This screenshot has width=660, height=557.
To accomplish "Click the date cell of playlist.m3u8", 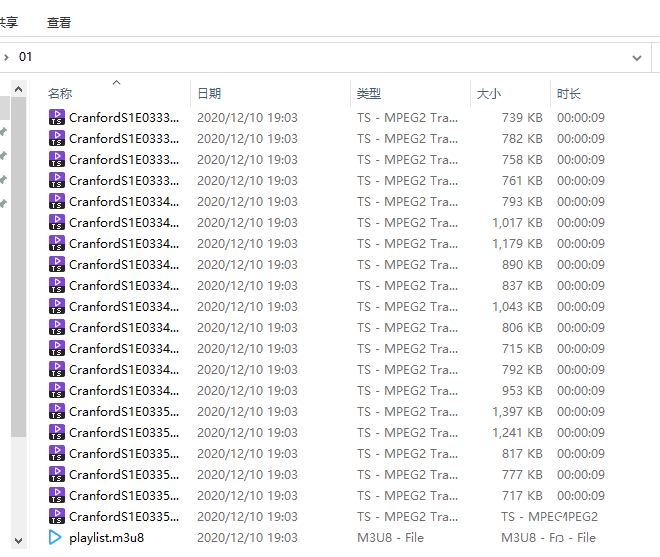I will pyautogui.click(x=248, y=538).
